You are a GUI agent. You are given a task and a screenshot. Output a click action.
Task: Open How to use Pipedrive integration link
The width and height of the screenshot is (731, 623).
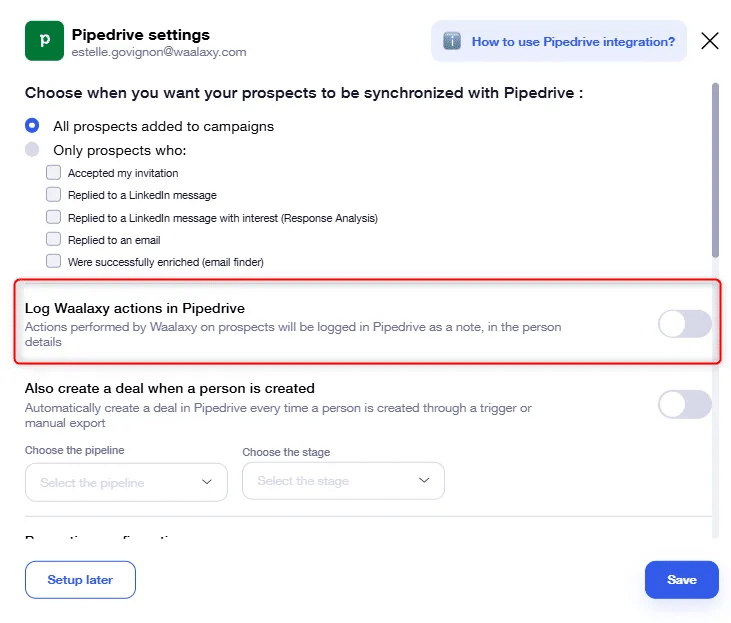573,42
